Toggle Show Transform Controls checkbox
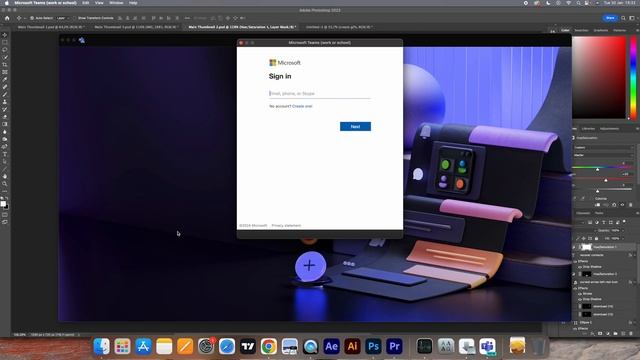640x360 pixels. [x=74, y=18]
